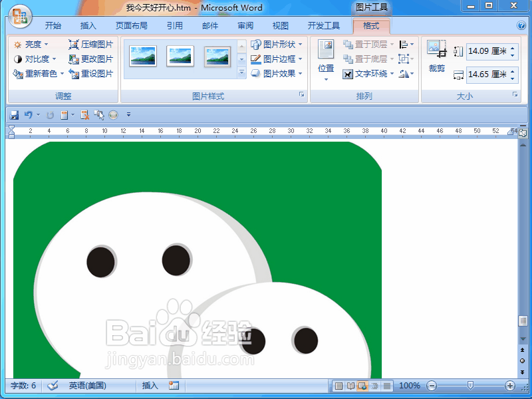Open picture effects (图片效果) menu

coord(277,74)
